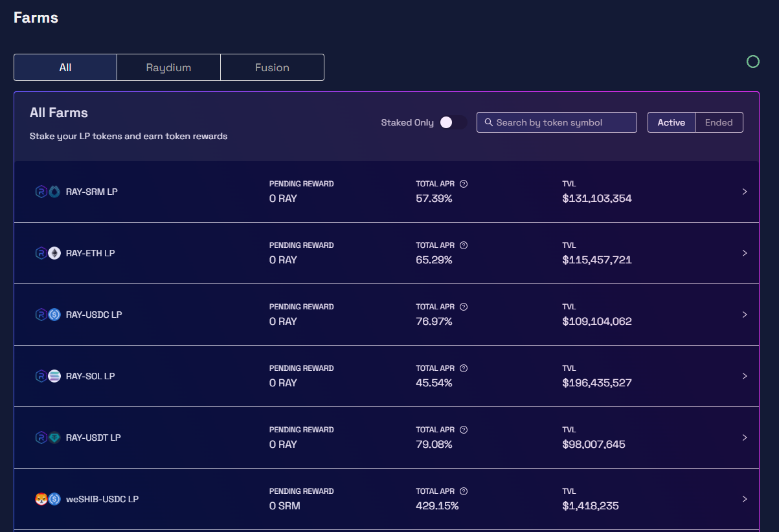Image resolution: width=779 pixels, height=532 pixels.
Task: Click the $131,103,354 TVL value
Action: [x=597, y=198]
